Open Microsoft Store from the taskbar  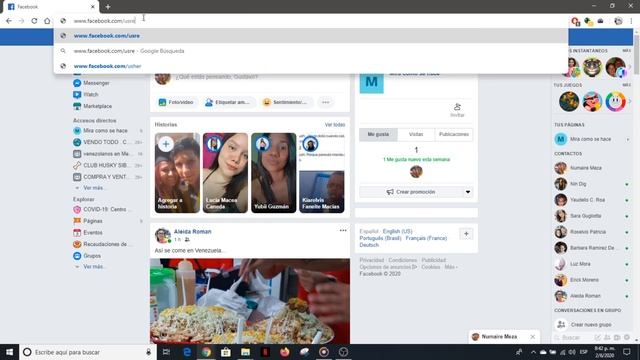226,352
